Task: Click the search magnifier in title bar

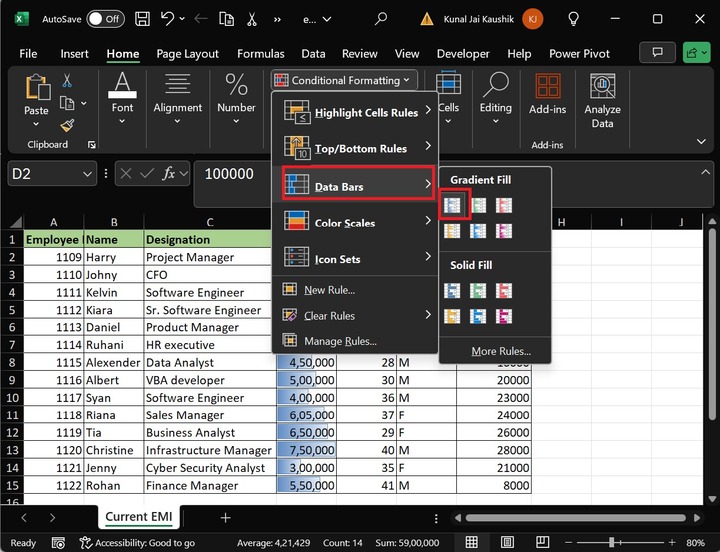Action: click(380, 19)
